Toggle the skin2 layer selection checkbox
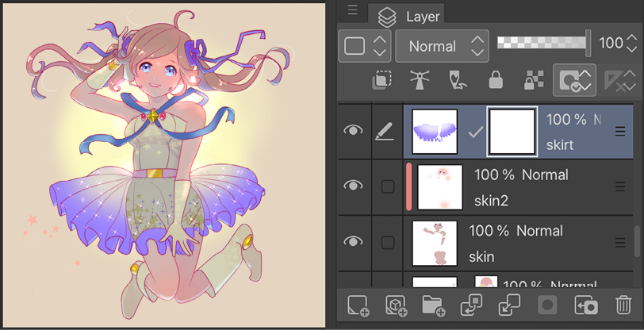644x330 pixels. (x=388, y=186)
